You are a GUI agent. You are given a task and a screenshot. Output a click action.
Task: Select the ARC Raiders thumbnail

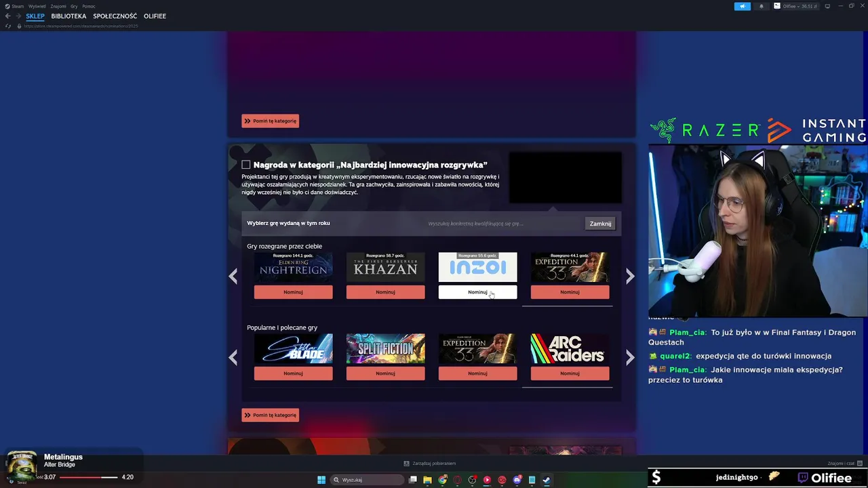(x=570, y=348)
